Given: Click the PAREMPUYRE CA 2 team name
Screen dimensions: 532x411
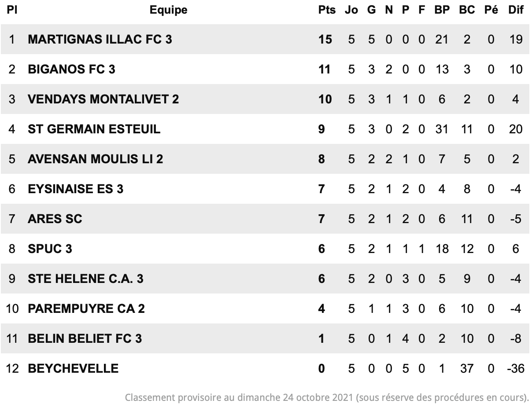Looking at the screenshot, I should (86, 309).
